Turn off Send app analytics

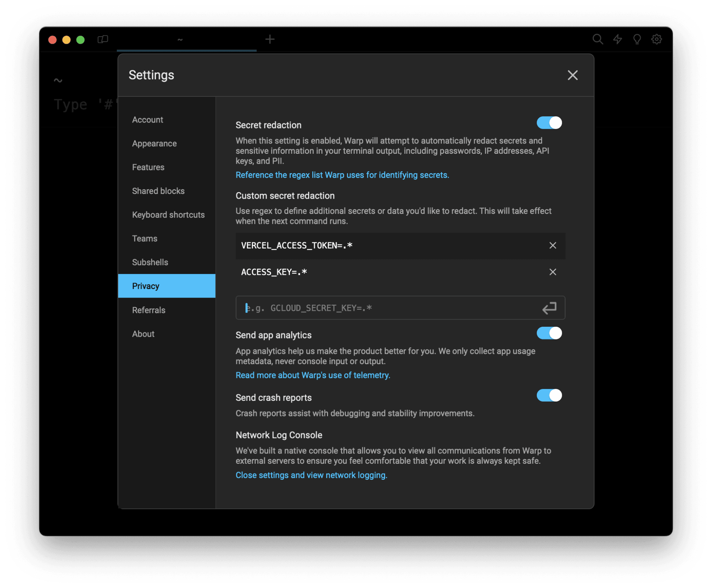click(x=549, y=333)
